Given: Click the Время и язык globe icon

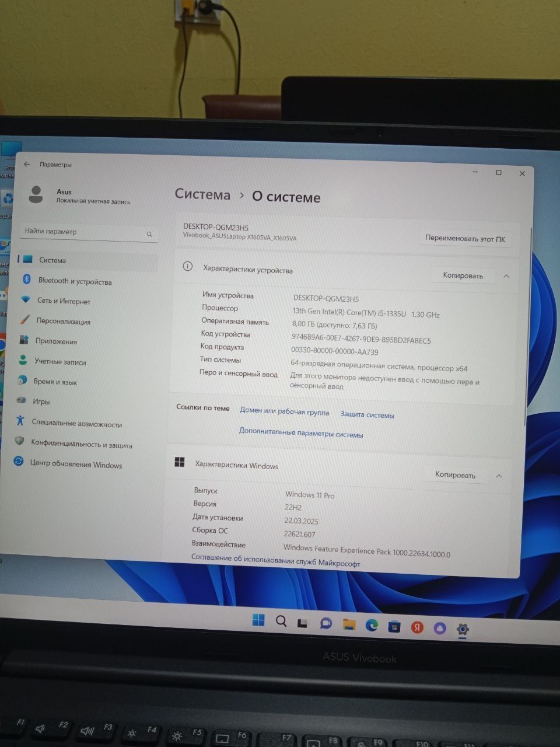Looking at the screenshot, I should (x=22, y=380).
